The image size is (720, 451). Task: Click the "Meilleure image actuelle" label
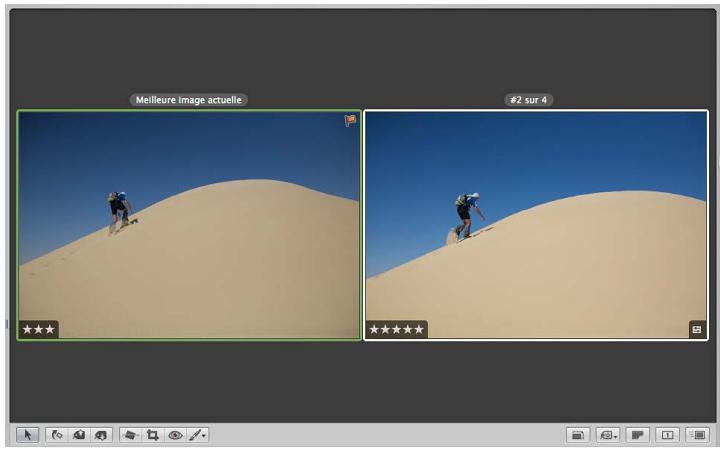click(x=189, y=100)
